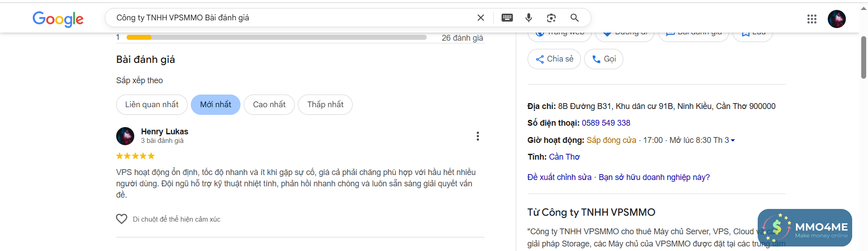Search by image with Google Lens

pos(551,18)
